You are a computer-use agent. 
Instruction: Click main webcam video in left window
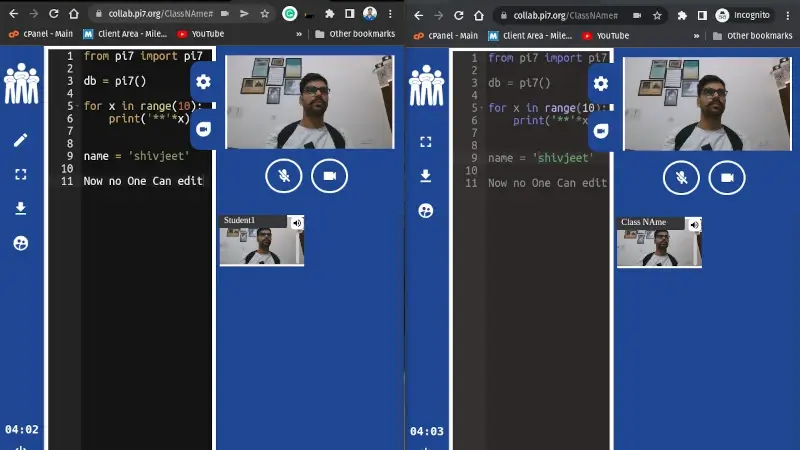coord(310,102)
